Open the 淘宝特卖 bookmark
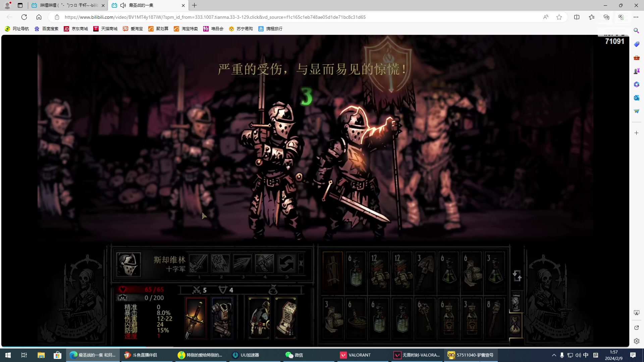The image size is (644, 362). coord(186,29)
